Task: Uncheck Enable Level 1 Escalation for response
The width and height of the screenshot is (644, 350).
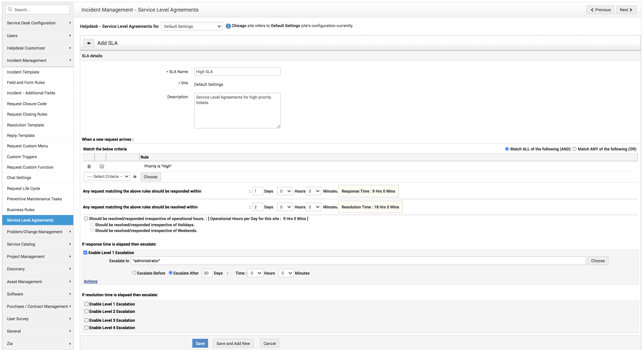Action: pos(86,253)
